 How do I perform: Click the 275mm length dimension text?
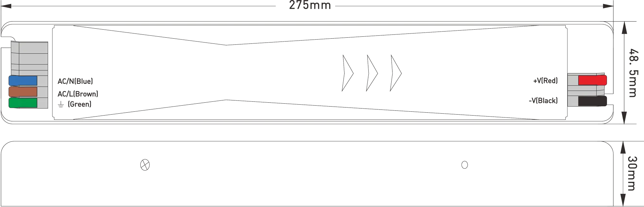310,5
